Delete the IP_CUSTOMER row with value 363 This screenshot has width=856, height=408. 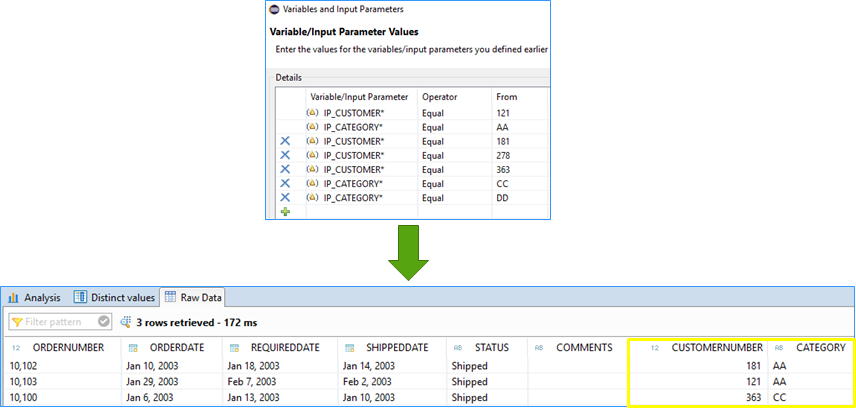285,170
